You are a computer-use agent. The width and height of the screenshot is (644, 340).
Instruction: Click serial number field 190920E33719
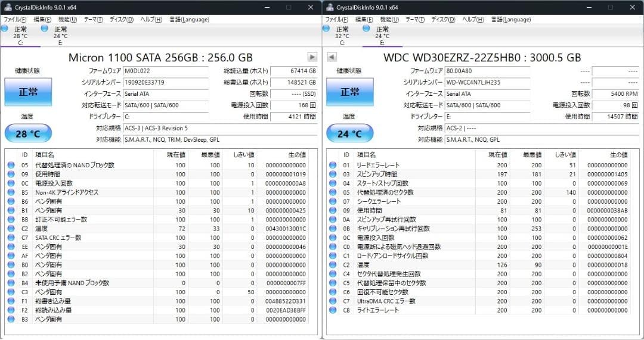[166, 82]
